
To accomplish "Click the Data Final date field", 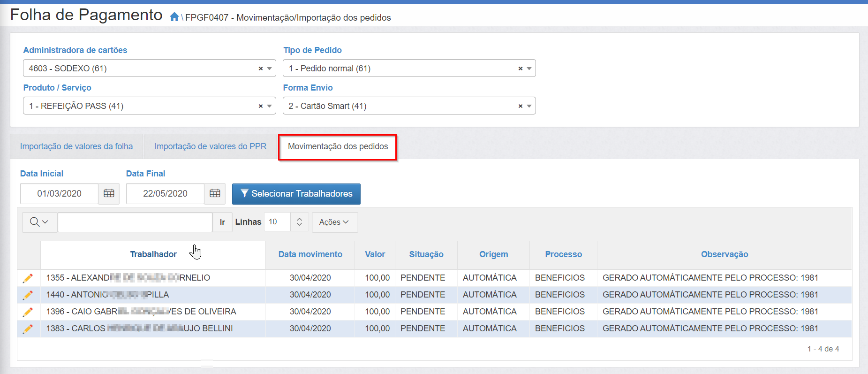I will click(166, 193).
